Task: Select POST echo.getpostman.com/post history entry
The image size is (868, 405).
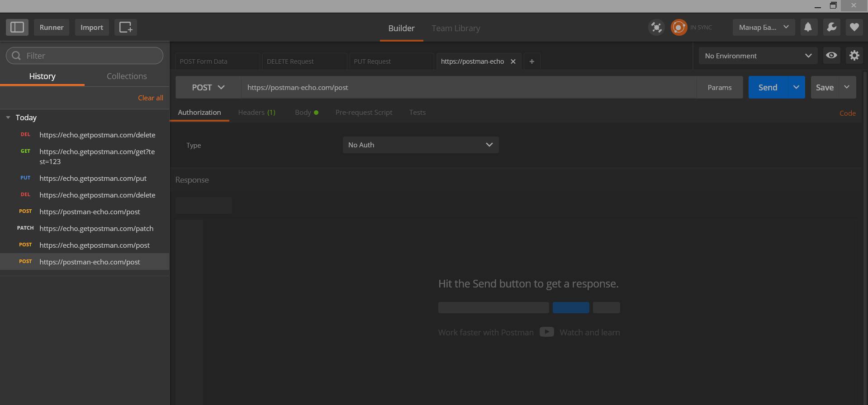Action: click(85, 245)
